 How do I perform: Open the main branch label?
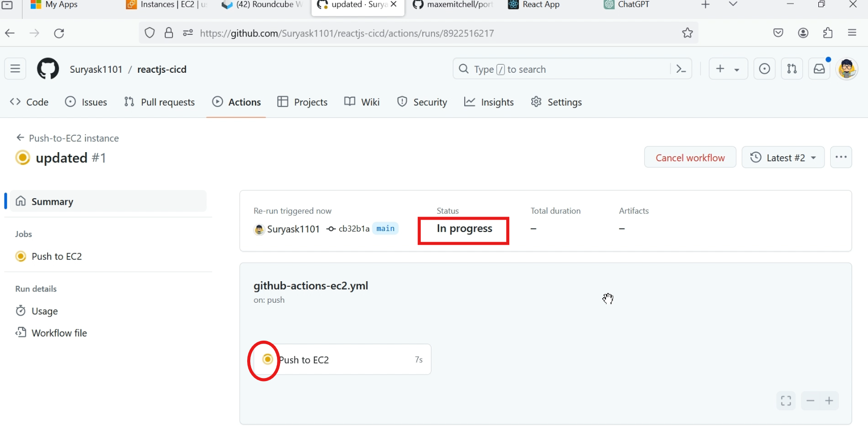(385, 228)
